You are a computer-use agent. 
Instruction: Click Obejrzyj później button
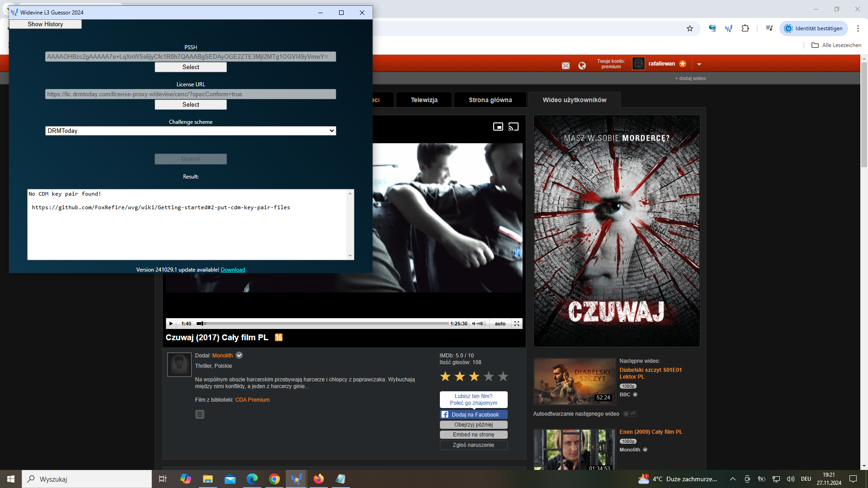tap(474, 425)
